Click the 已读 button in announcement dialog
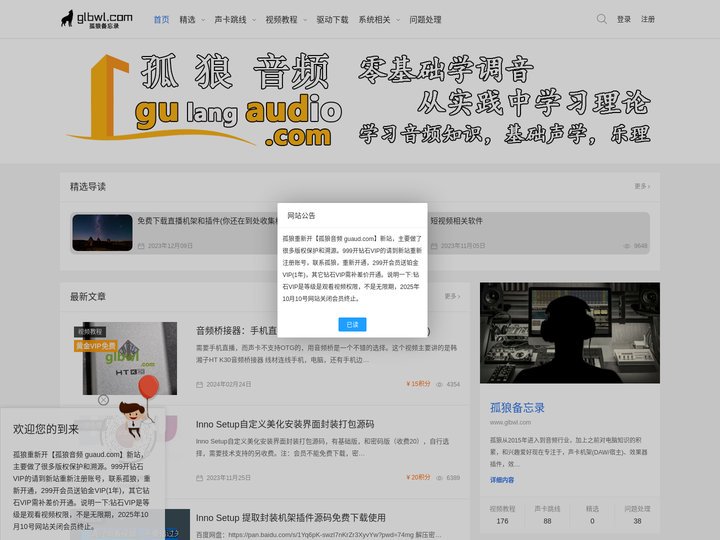 pos(352,324)
